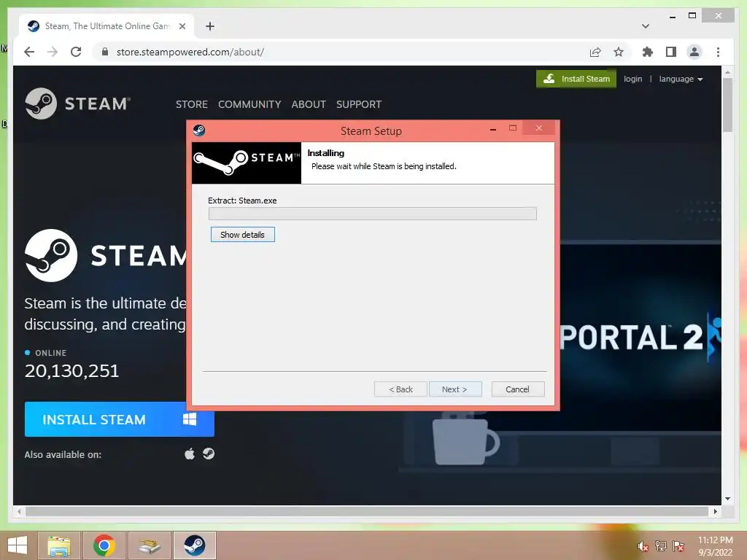Screen dimensions: 747x560
Task: Click the address bar URL
Action: click(x=190, y=52)
